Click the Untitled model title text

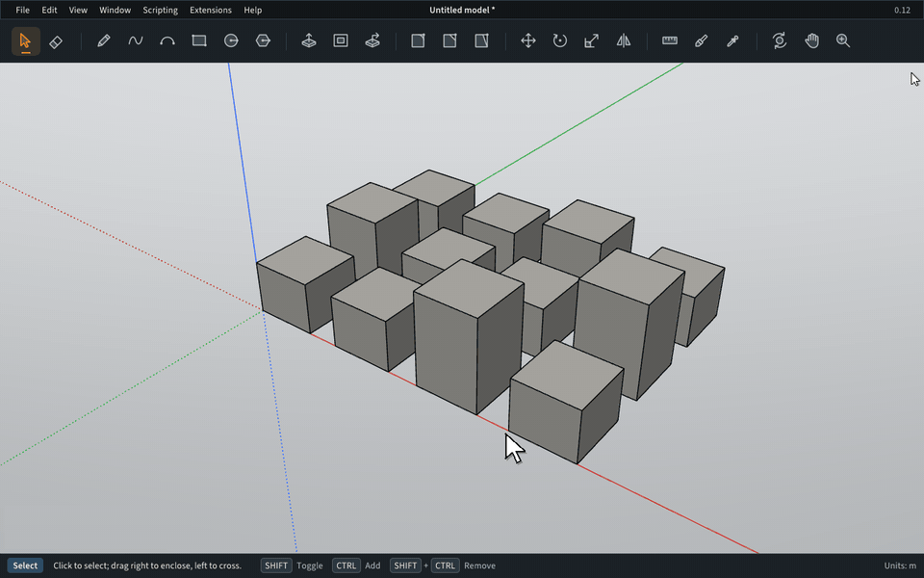click(x=462, y=10)
